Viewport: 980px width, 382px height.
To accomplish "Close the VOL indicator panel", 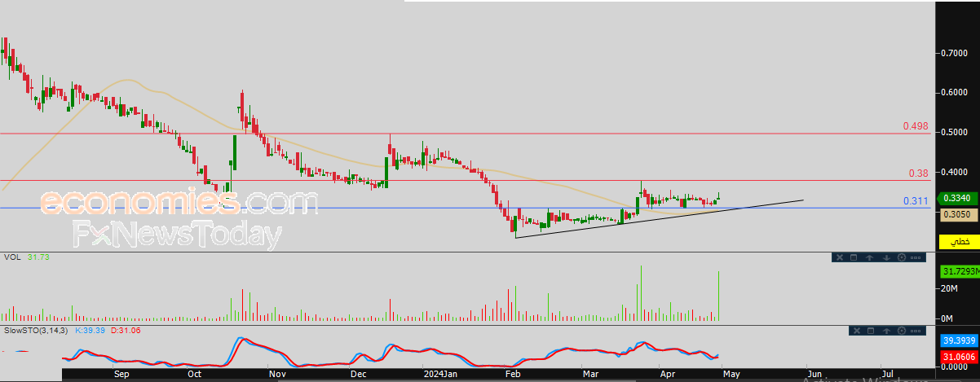I will pyautogui.click(x=840, y=257).
